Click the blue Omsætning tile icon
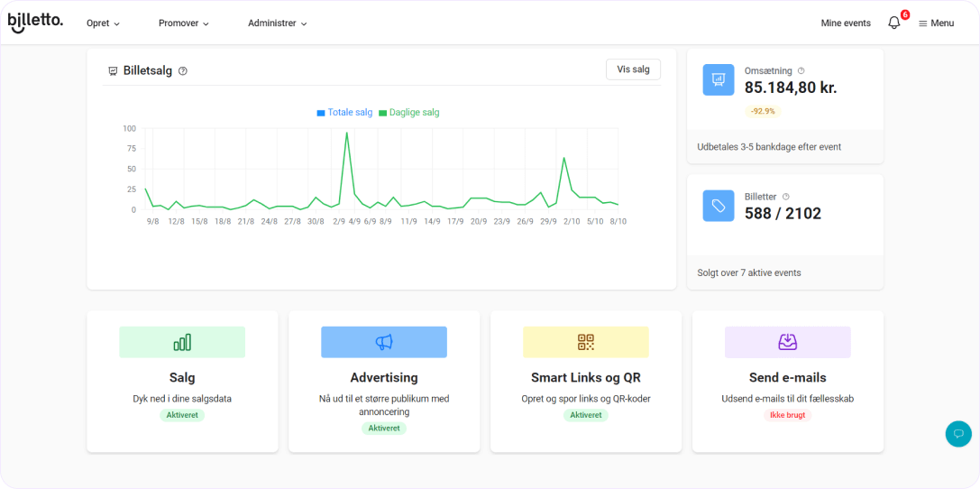 tap(719, 79)
